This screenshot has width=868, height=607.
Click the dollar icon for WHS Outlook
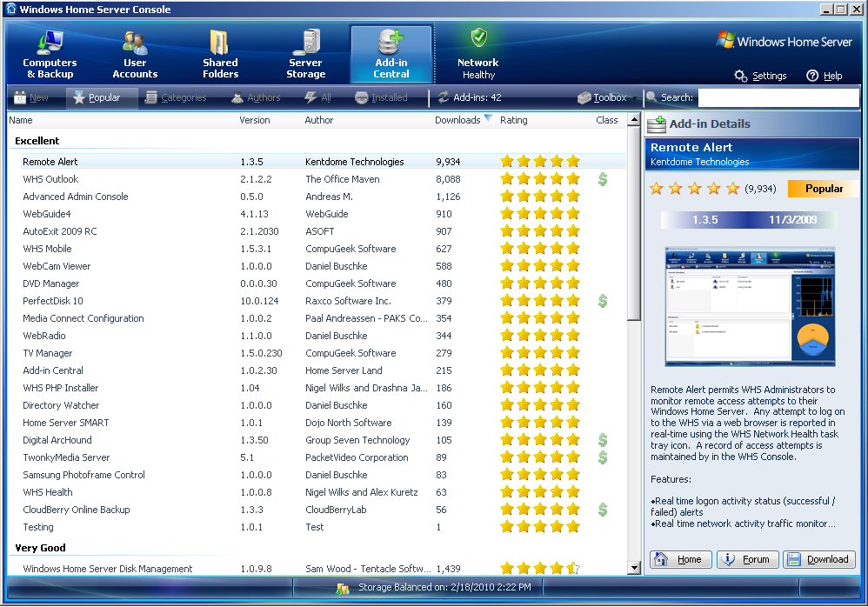click(603, 179)
